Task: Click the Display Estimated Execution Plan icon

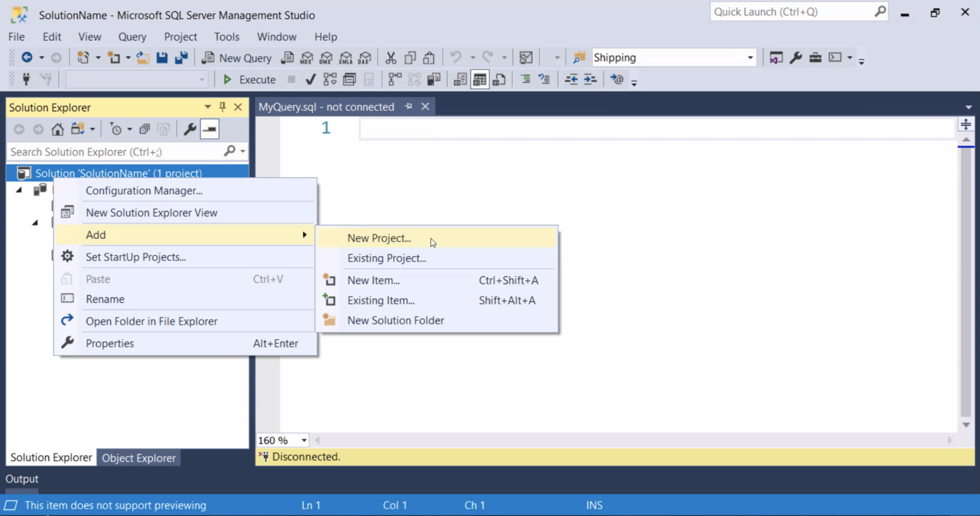Action: [330, 79]
